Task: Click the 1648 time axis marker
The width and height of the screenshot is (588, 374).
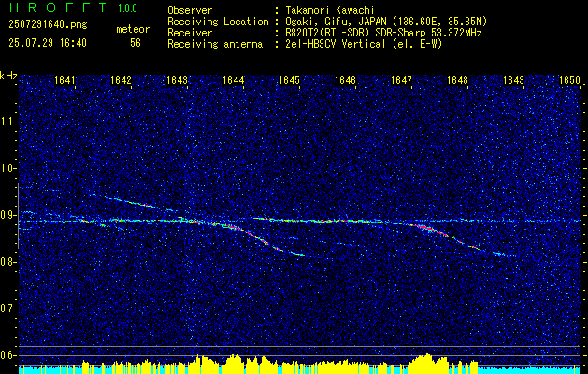Action: pyautogui.click(x=457, y=79)
